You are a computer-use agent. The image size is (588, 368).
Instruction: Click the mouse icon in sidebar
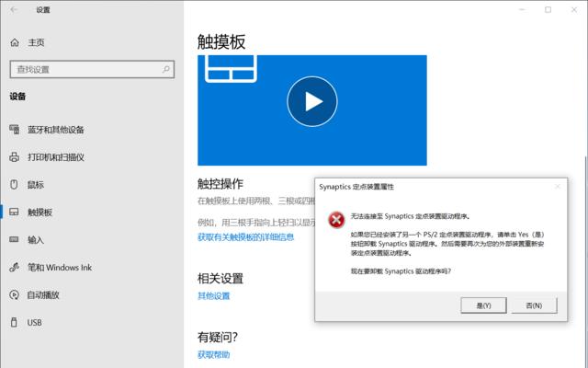14,184
